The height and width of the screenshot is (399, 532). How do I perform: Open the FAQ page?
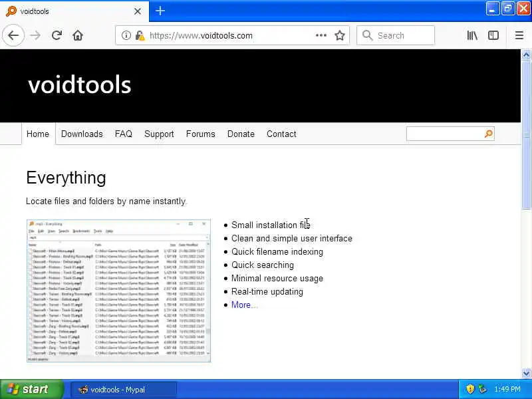point(124,134)
